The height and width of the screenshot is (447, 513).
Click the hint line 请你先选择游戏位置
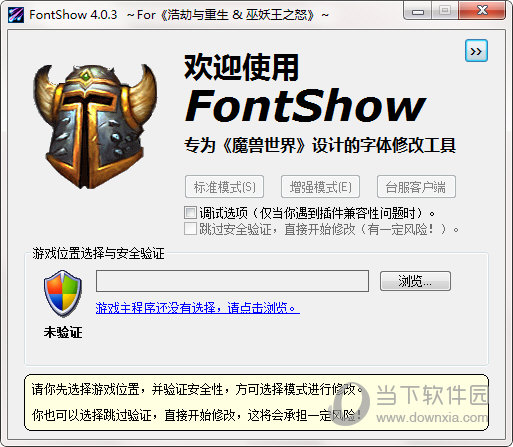pos(198,389)
